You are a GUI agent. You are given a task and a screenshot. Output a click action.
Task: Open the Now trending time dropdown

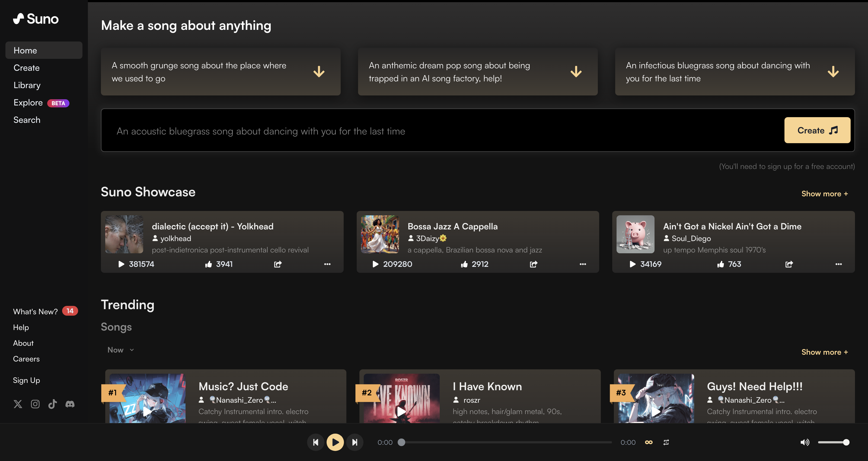tap(121, 350)
